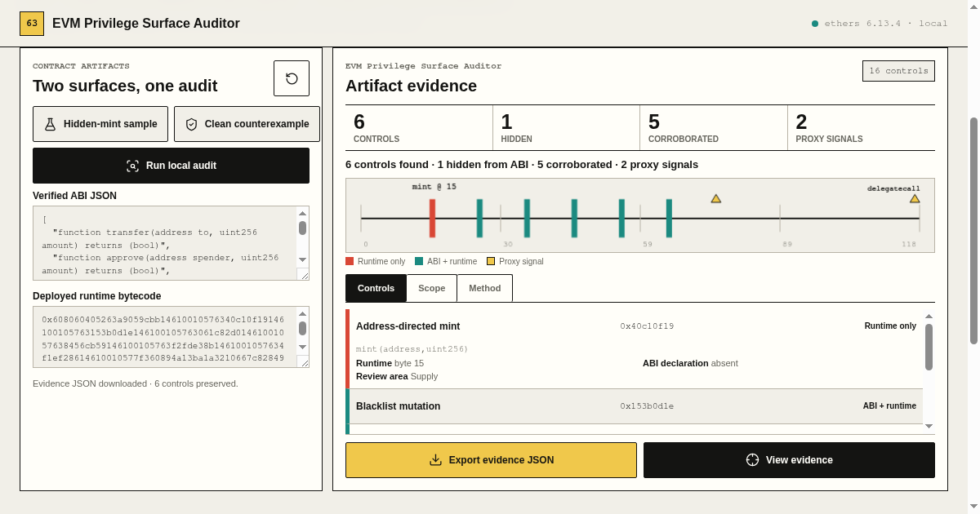Click the green ethers status dot
This screenshot has width=980, height=514.
point(815,24)
